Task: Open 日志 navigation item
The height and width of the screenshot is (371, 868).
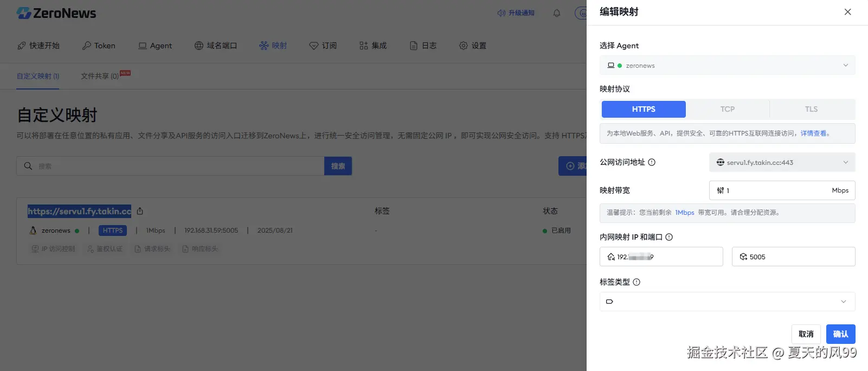Action: (x=423, y=46)
